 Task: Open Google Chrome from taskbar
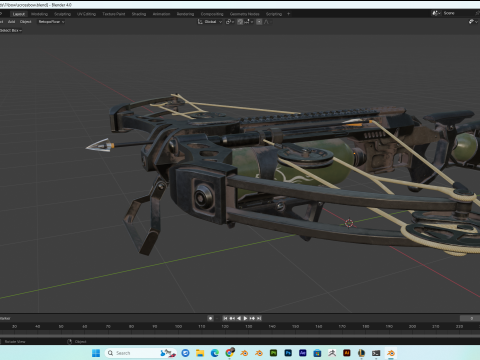229,353
